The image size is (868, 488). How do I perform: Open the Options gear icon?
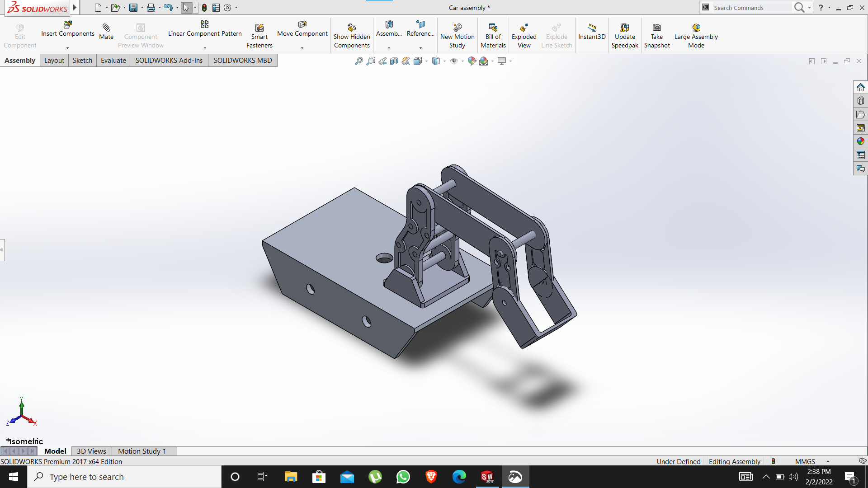(x=227, y=8)
